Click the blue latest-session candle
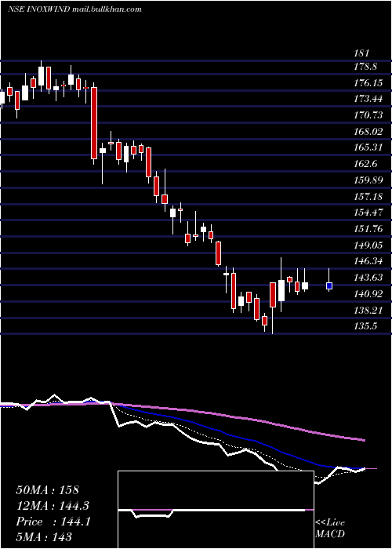The image size is (392, 549). (x=329, y=285)
